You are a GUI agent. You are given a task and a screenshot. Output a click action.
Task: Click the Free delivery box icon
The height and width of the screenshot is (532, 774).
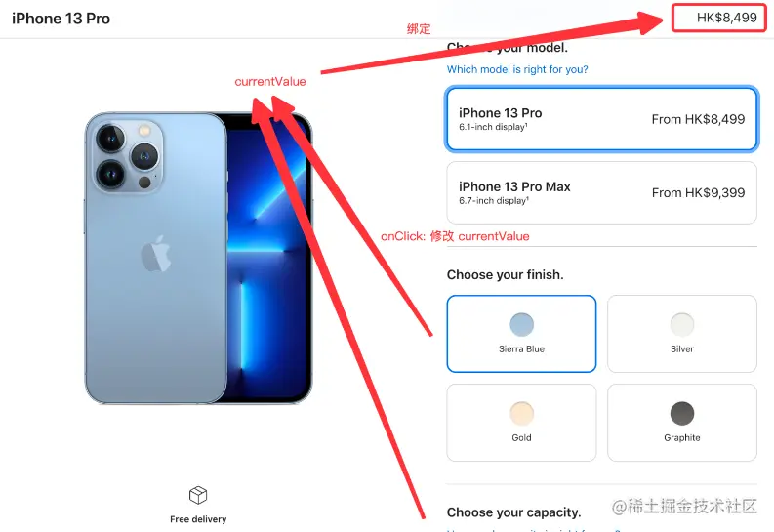pyautogui.click(x=198, y=495)
